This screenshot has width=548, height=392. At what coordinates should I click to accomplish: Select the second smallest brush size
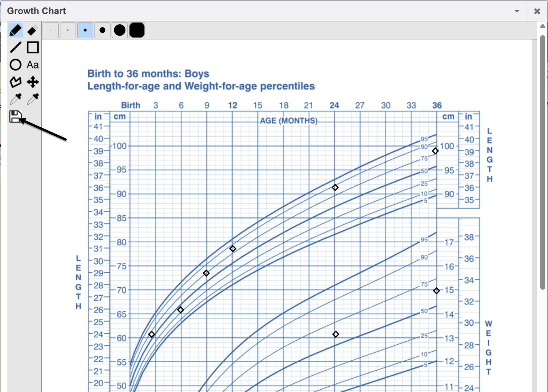pyautogui.click(x=68, y=30)
